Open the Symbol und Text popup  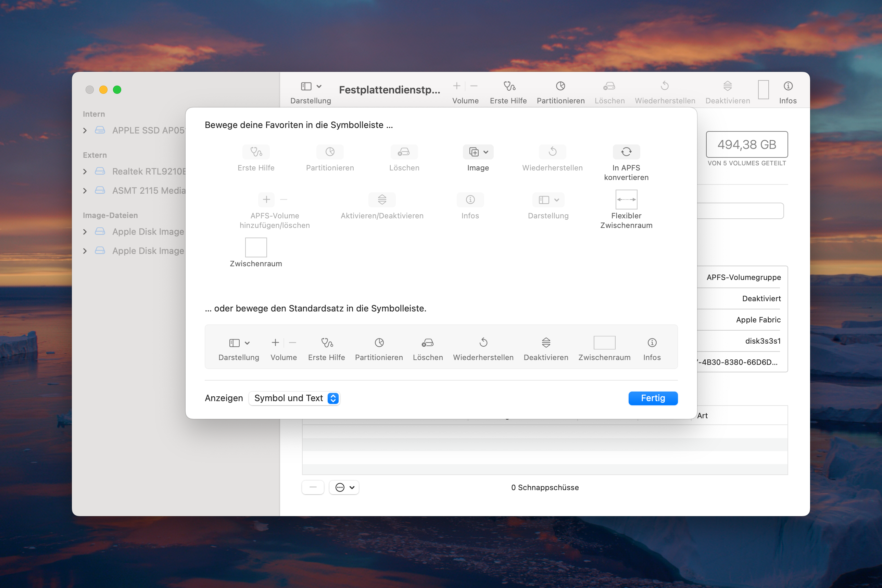[294, 398]
